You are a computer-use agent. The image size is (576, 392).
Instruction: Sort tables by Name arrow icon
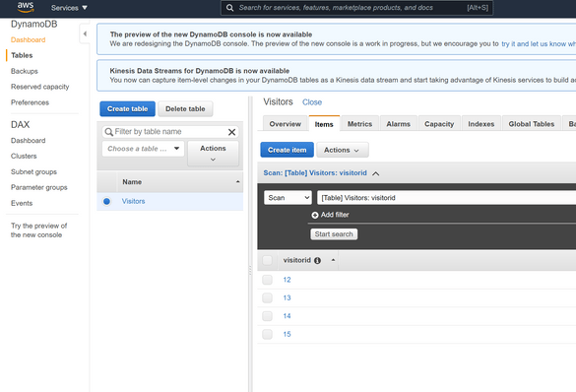[237, 182]
